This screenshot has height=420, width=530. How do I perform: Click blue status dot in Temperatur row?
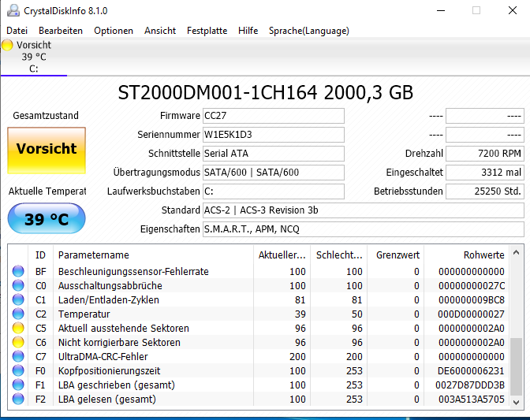[18, 314]
